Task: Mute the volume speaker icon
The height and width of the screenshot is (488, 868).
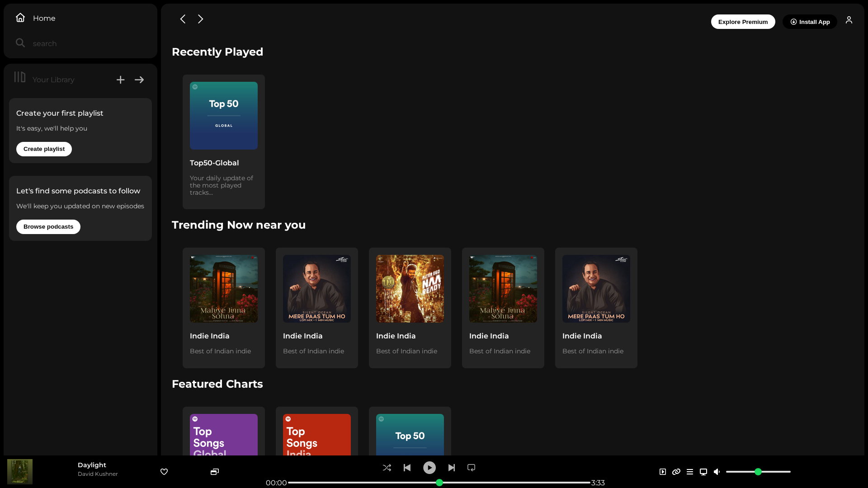Action: (717, 472)
